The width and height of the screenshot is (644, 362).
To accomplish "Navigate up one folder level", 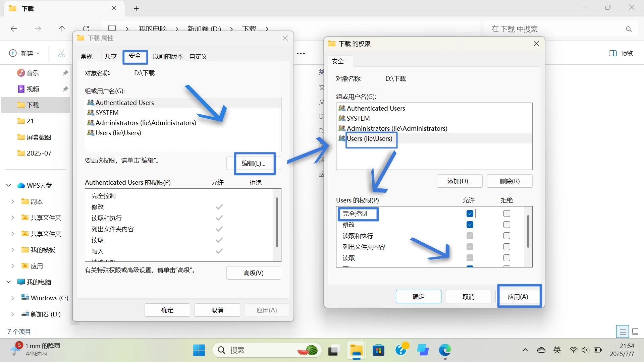I will [x=62, y=28].
